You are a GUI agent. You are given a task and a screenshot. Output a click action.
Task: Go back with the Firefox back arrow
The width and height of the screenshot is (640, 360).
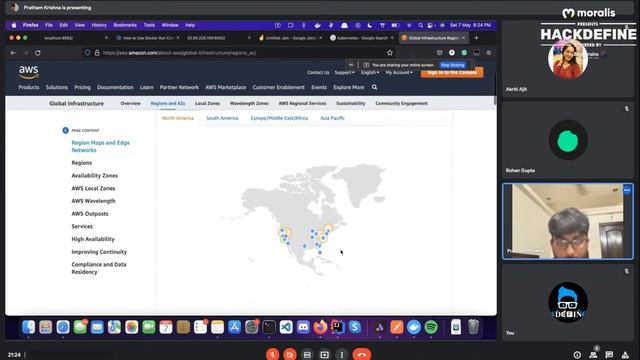(13, 53)
